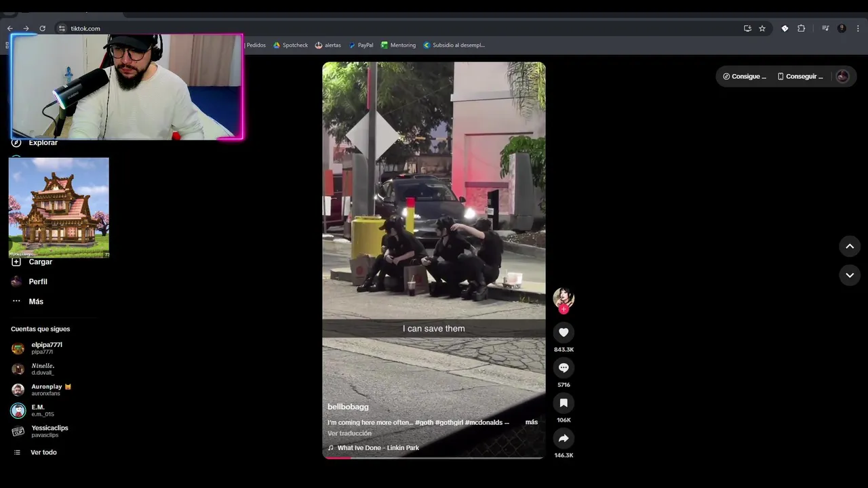Open comments with the speech bubble icon

[x=563, y=367]
